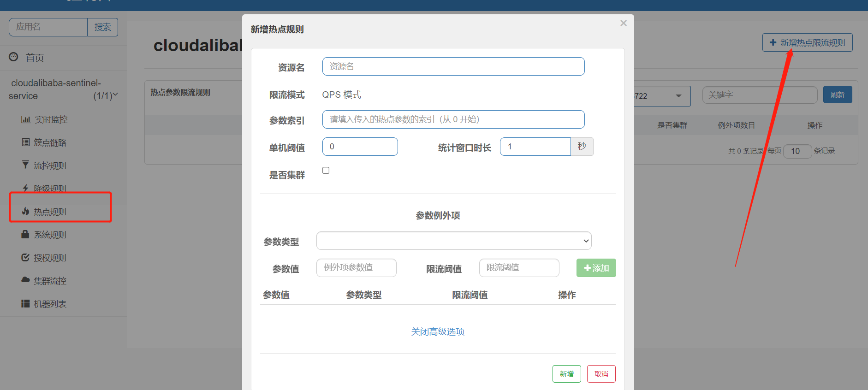Click the green 新增 button in the dialog
The width and height of the screenshot is (868, 390).
(567, 374)
